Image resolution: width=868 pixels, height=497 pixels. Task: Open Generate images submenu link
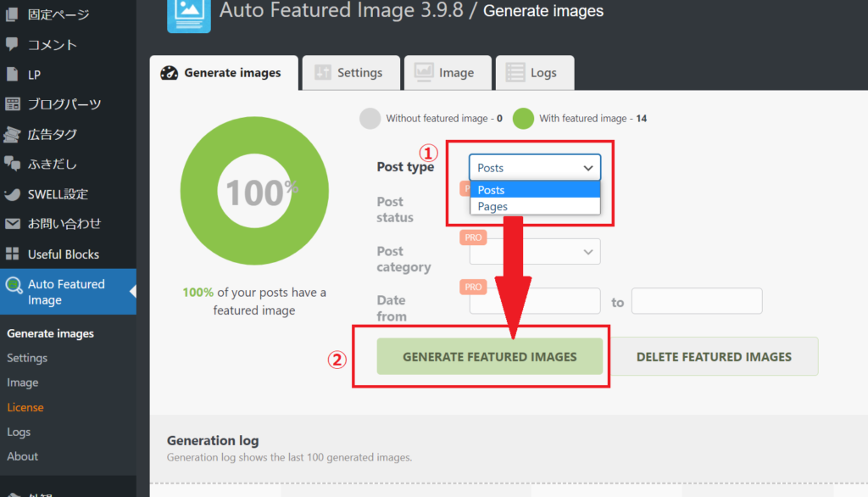pyautogui.click(x=50, y=333)
